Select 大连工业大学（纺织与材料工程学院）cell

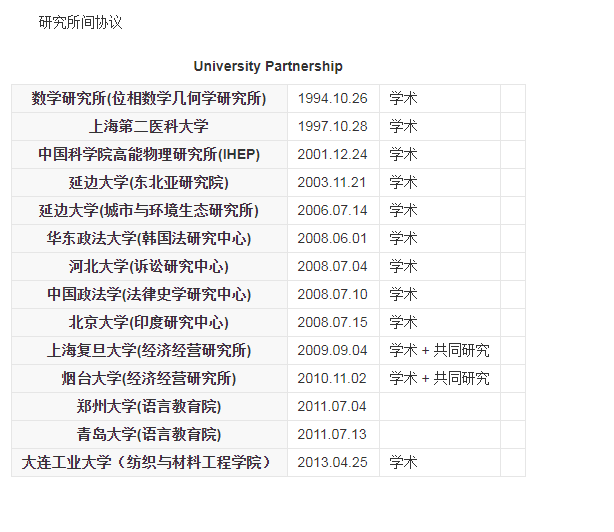pos(149,463)
